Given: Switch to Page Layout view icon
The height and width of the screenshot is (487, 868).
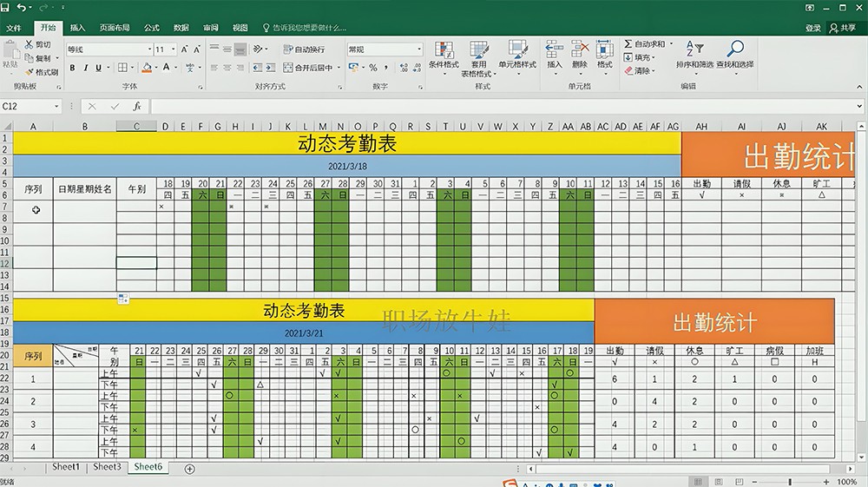Looking at the screenshot, I should coord(719,482).
